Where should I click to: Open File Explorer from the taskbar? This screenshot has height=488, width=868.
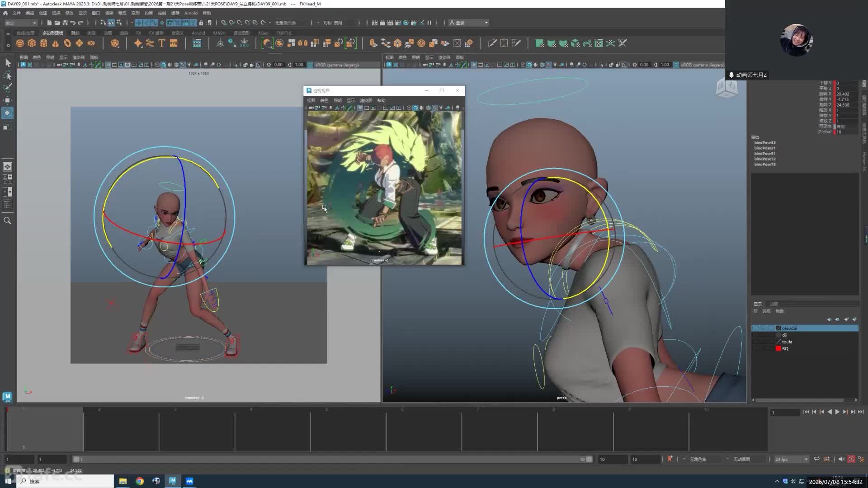coord(123,481)
